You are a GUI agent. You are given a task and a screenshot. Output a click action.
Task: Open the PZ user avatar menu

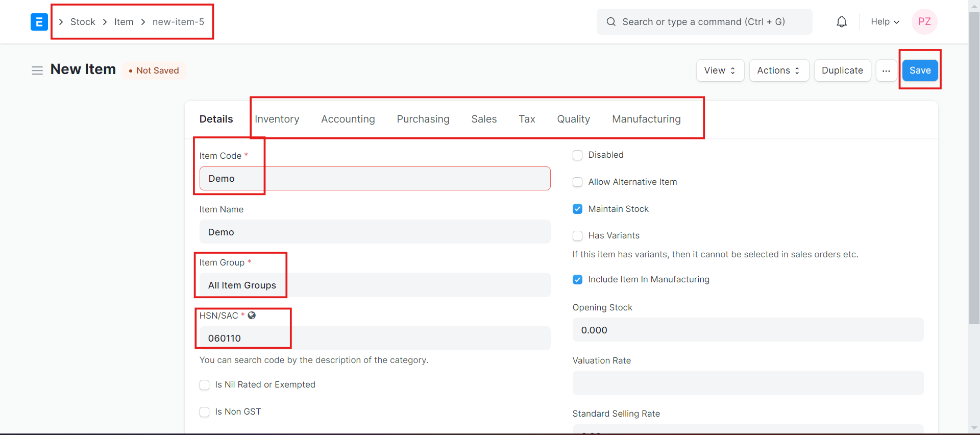point(924,22)
